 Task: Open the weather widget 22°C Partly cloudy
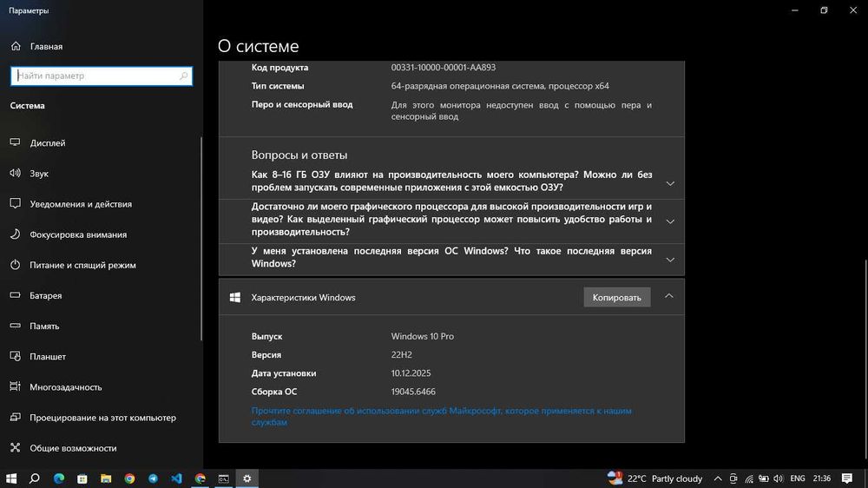tap(654, 478)
